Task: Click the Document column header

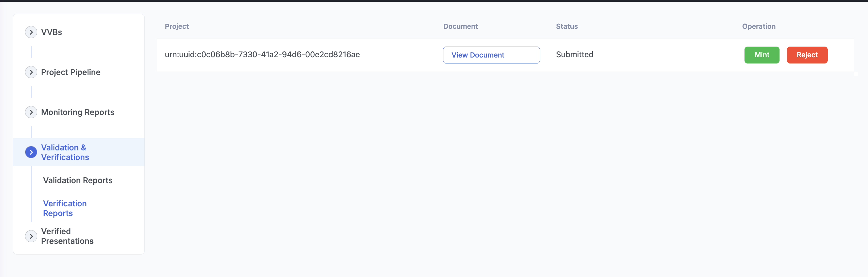Action: coord(460,26)
